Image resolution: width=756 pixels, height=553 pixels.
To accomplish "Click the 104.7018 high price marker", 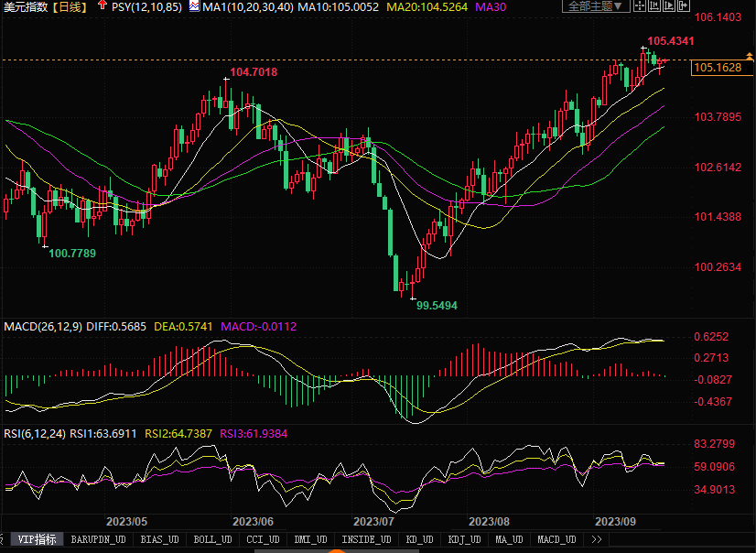I will coord(254,71).
